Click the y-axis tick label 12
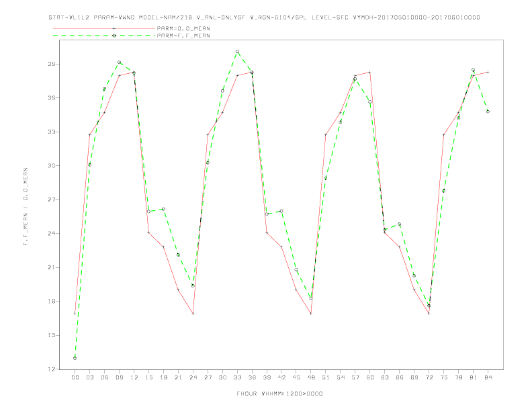The width and height of the screenshot is (532, 411). [x=52, y=369]
